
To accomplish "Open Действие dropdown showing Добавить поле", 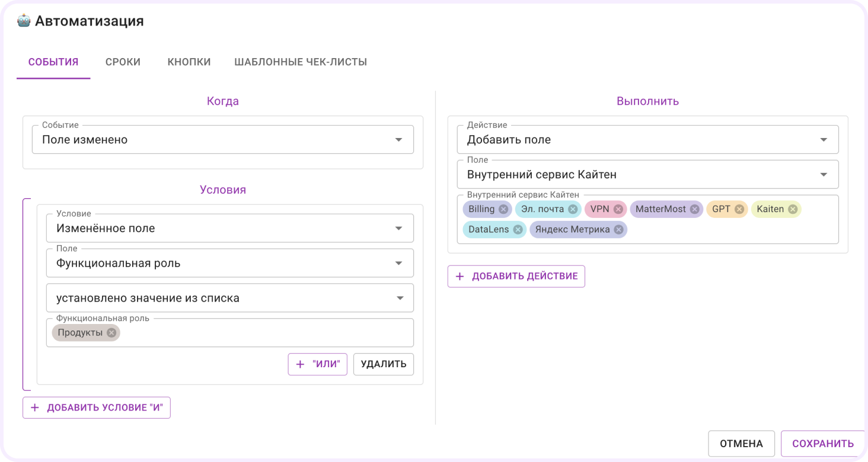I will pyautogui.click(x=647, y=140).
